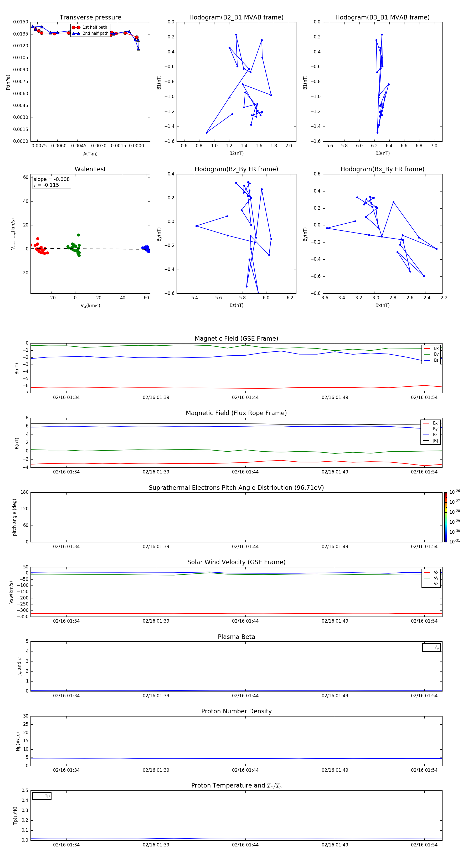Viewport: 473px width, 868px height.
Task: Click the colorbar label 10^-31
Action: [x=455, y=542]
